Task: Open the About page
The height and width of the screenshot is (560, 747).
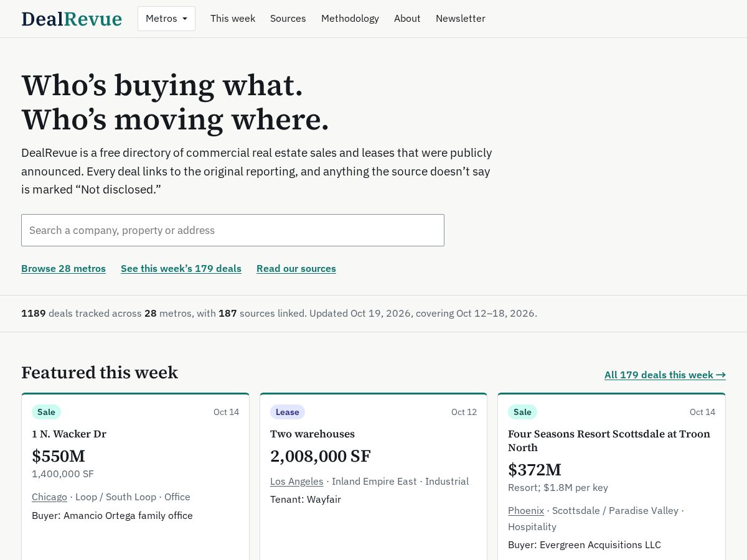Action: pos(407,19)
